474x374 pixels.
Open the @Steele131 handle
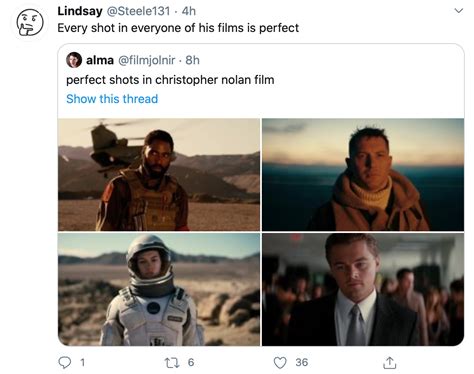(x=138, y=11)
